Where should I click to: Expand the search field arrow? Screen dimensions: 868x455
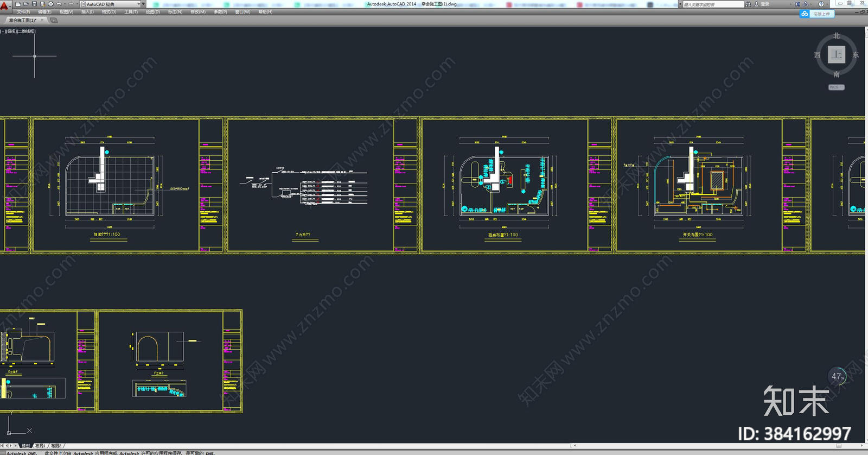click(x=680, y=4)
